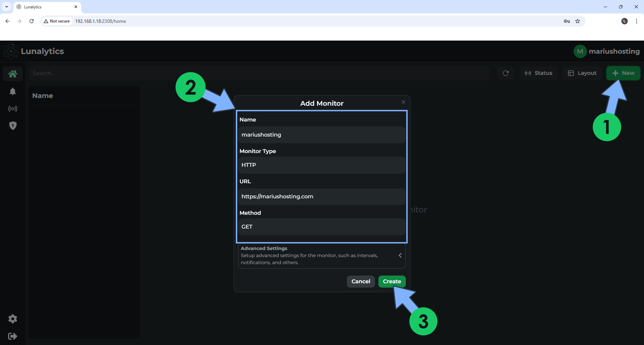This screenshot has height=345, width=644.
Task: Click the monitor Search box
Action: click(x=259, y=73)
